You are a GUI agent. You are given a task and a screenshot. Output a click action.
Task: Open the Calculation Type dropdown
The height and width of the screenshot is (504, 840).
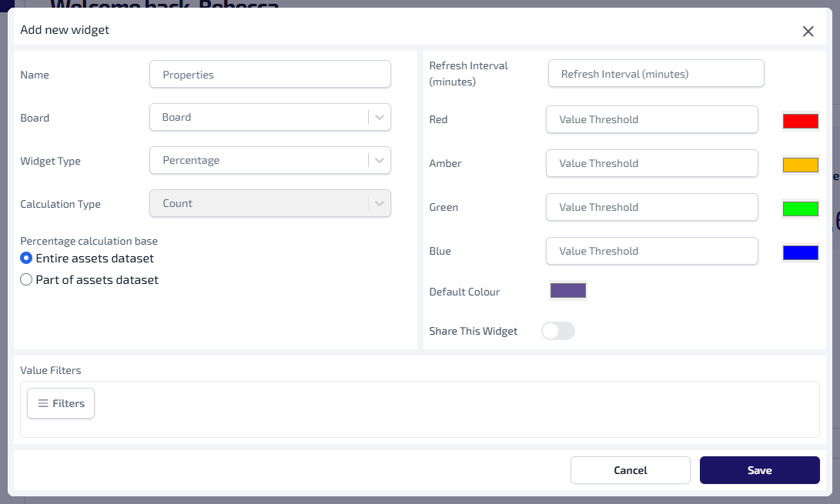click(269, 204)
